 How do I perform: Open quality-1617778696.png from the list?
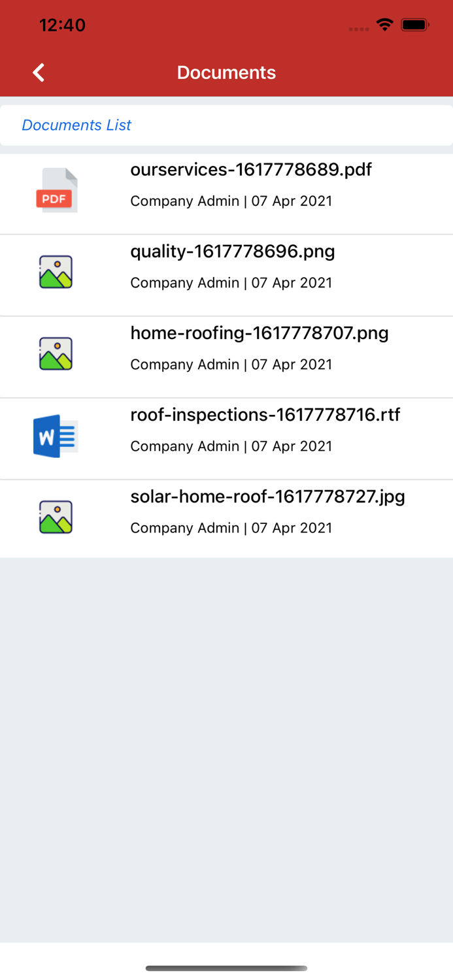[233, 251]
